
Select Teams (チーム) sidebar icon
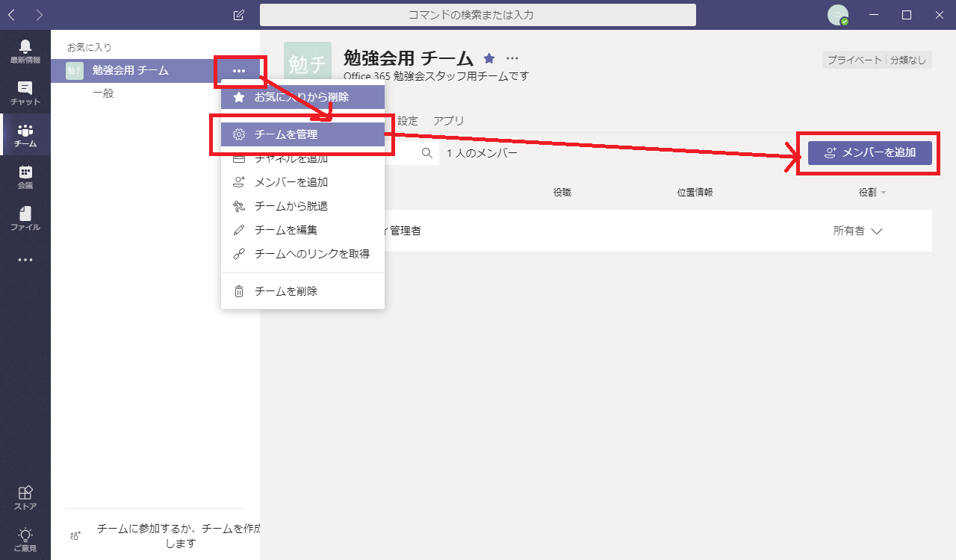(25, 134)
